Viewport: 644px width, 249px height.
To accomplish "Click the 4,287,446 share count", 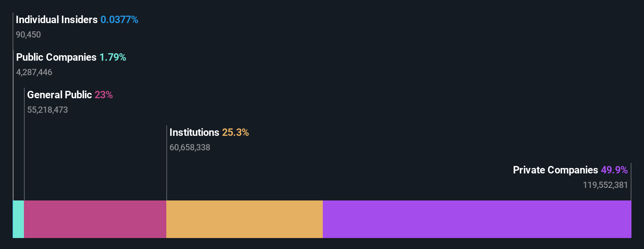I will (34, 72).
